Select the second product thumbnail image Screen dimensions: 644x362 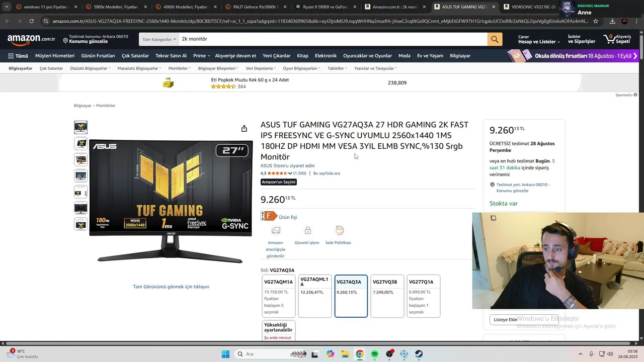pyautogui.click(x=80, y=143)
